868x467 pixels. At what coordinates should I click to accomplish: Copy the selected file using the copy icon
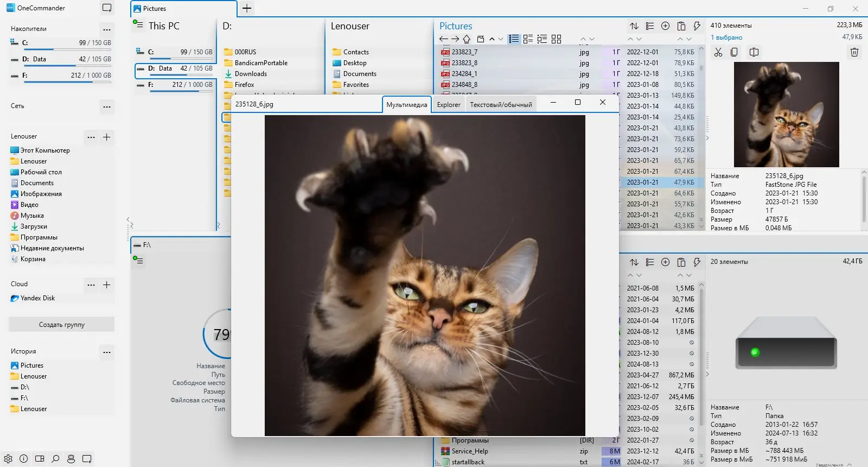734,52
